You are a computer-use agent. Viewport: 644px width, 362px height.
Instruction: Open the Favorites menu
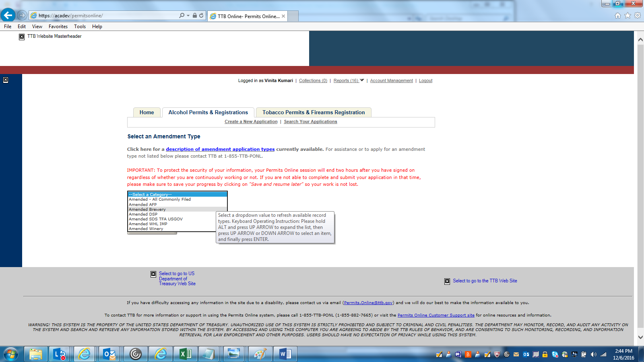point(58,27)
